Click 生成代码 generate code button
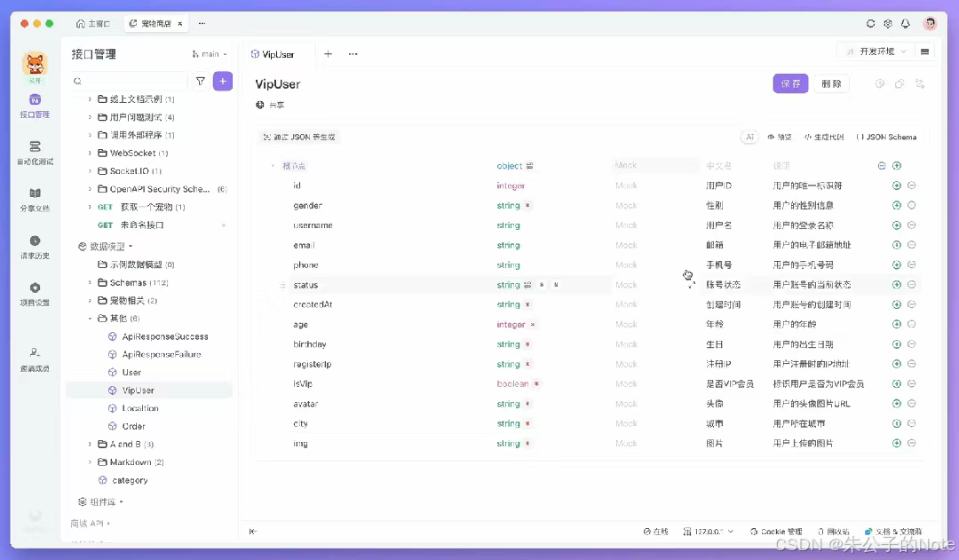The image size is (959, 560). [x=824, y=137]
